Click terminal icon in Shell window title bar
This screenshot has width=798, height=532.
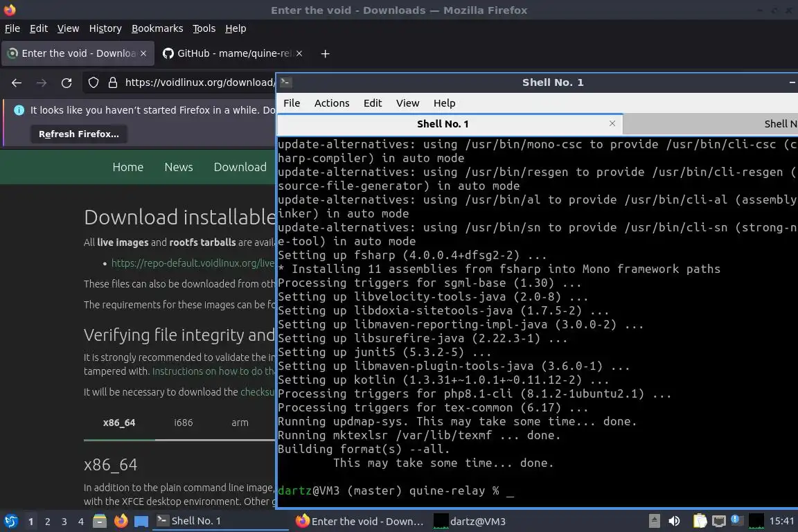point(285,82)
